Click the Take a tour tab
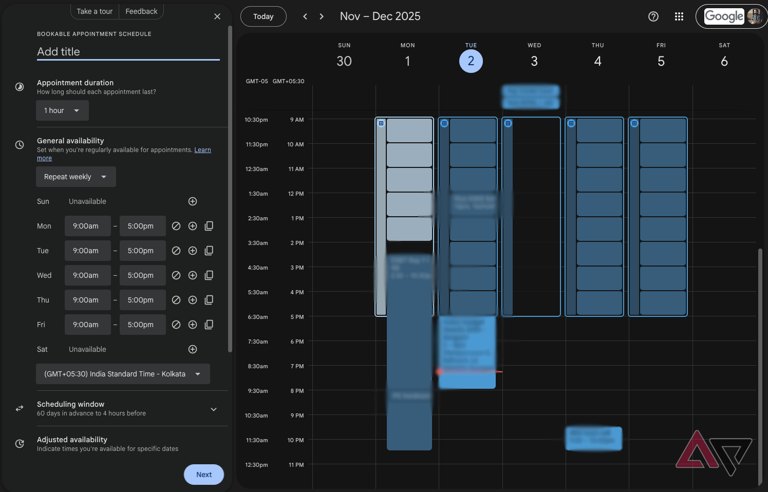 tap(95, 11)
